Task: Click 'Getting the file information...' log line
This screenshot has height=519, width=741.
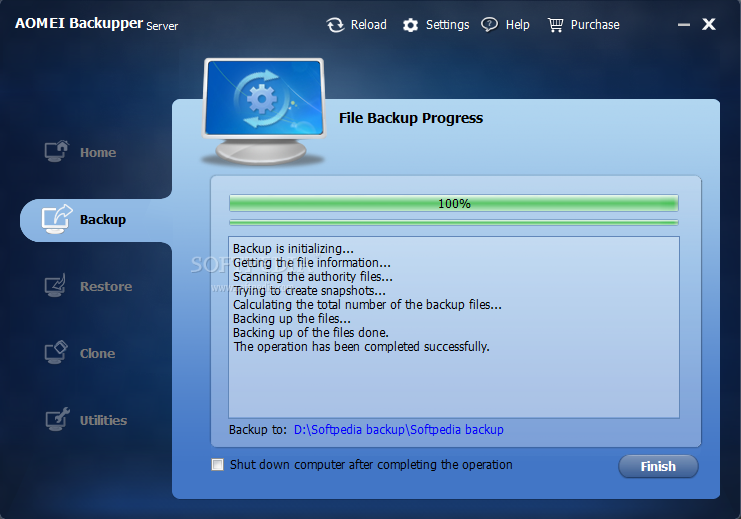Action: coord(312,263)
